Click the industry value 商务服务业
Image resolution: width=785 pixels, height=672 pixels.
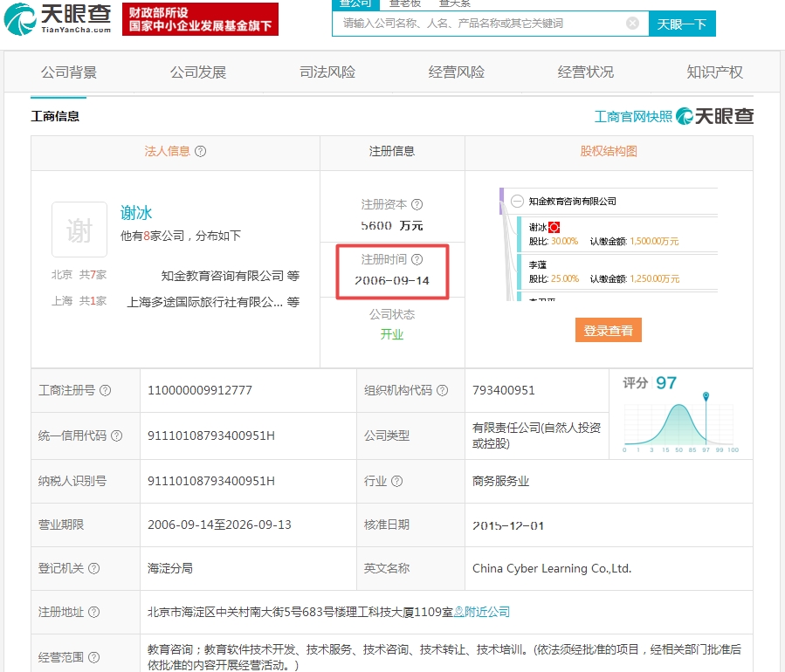[500, 482]
